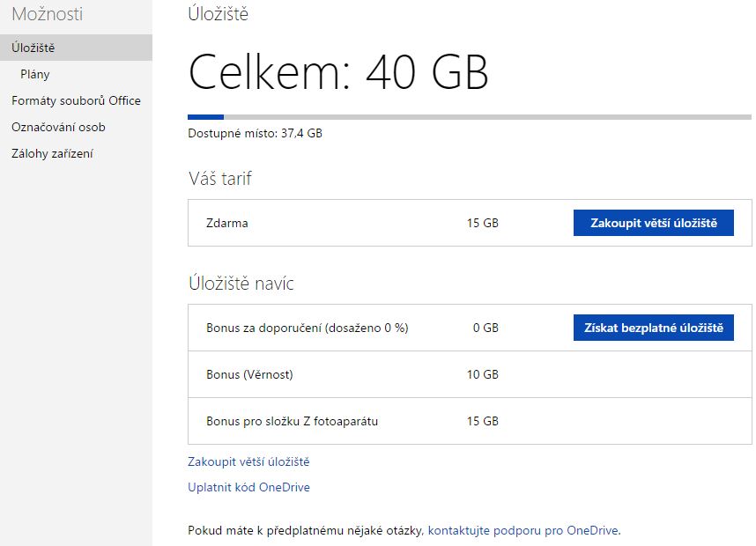Follow the Zakoupit větší úložiště text link
Screen dimensions: 756x546
click(248, 461)
